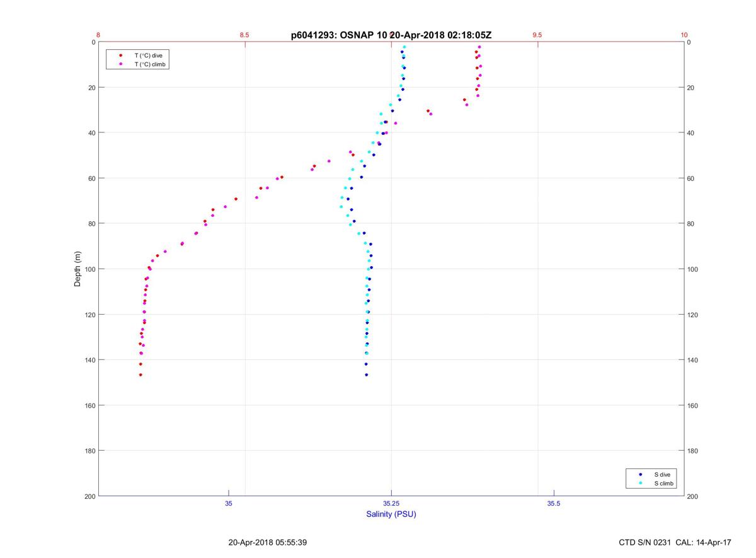Screen dimensions: 756x558
Task: Click the red '9.5' temperature tick label
Action: [x=537, y=35]
